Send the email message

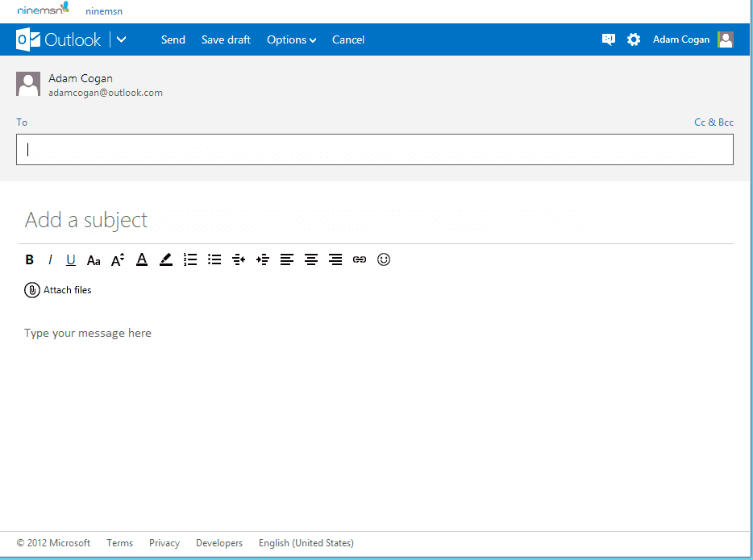click(173, 39)
